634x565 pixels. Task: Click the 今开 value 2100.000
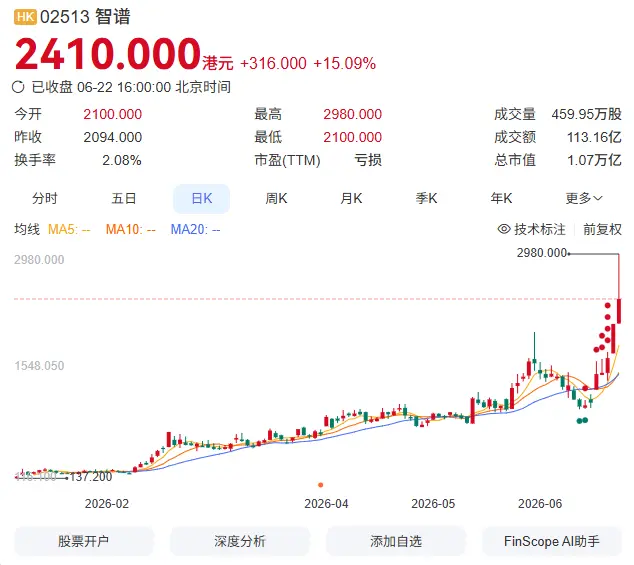112,114
